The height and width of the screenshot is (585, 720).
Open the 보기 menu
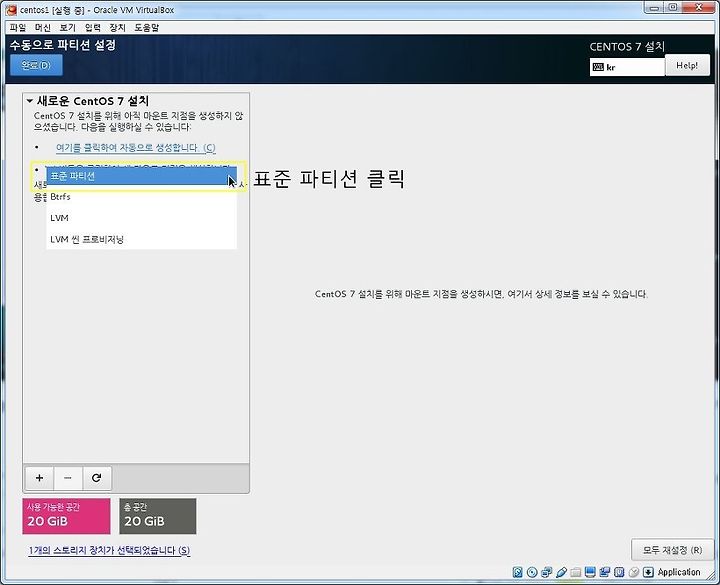click(68, 28)
